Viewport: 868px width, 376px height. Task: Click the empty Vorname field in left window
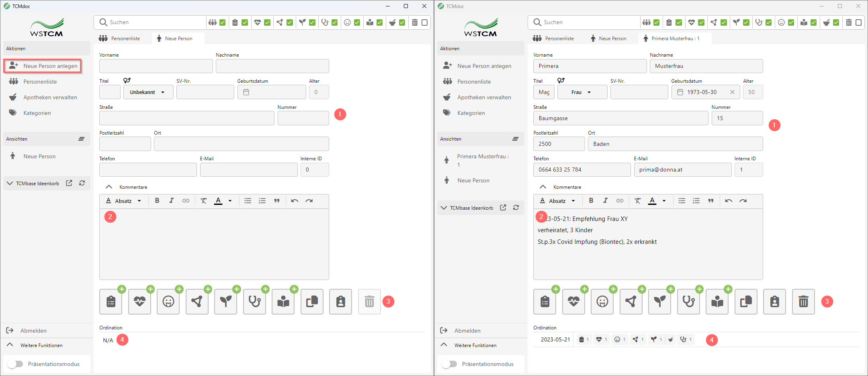point(156,66)
